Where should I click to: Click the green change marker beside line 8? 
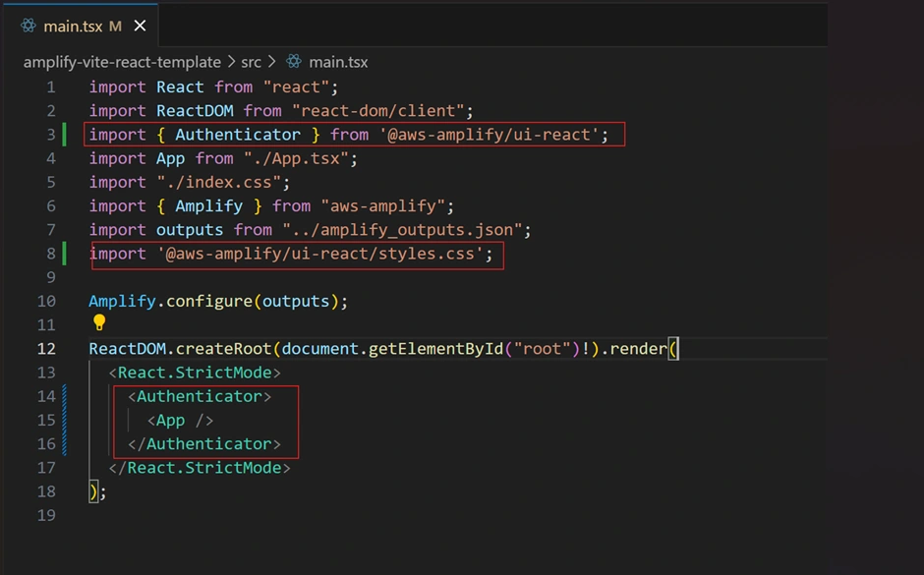(65, 255)
